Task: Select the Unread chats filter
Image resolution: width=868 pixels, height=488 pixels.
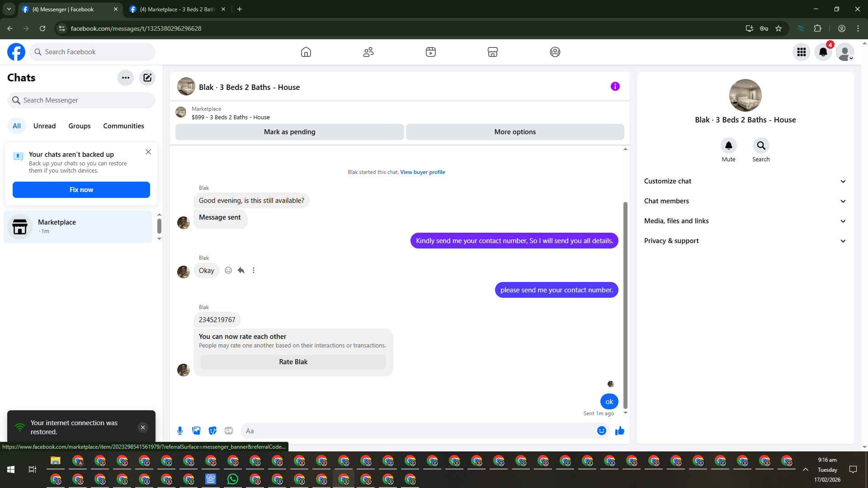Action: [45, 126]
